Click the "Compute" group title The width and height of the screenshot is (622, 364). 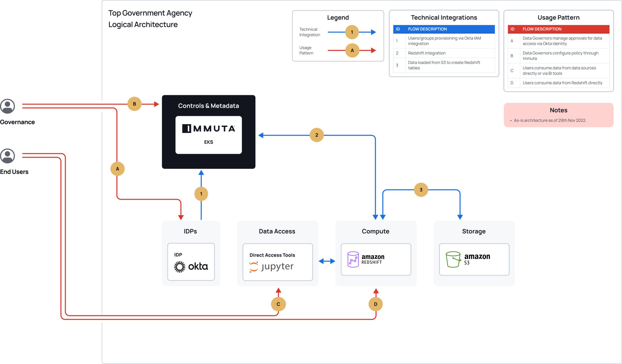(375, 231)
